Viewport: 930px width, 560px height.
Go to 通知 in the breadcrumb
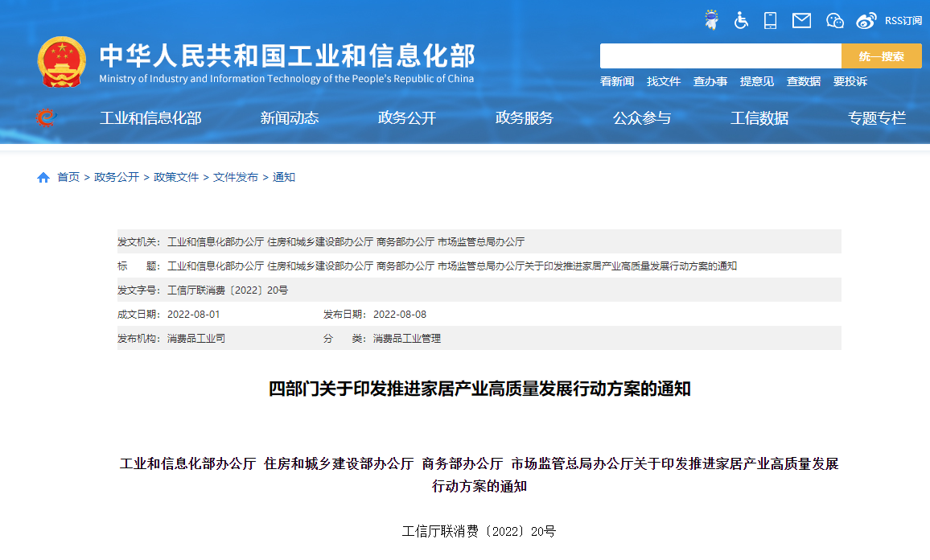point(283,177)
